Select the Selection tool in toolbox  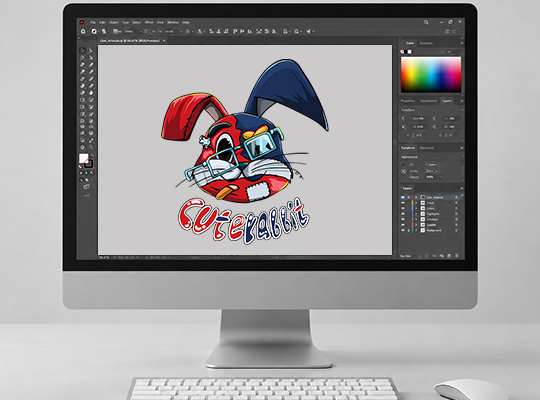click(x=82, y=51)
